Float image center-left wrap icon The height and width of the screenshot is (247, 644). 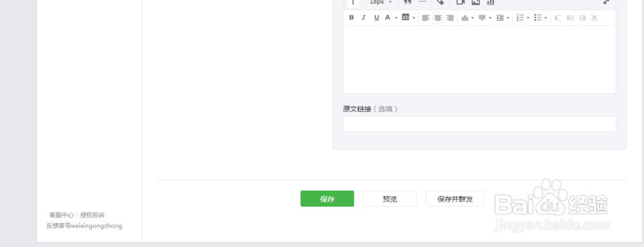tap(570, 17)
